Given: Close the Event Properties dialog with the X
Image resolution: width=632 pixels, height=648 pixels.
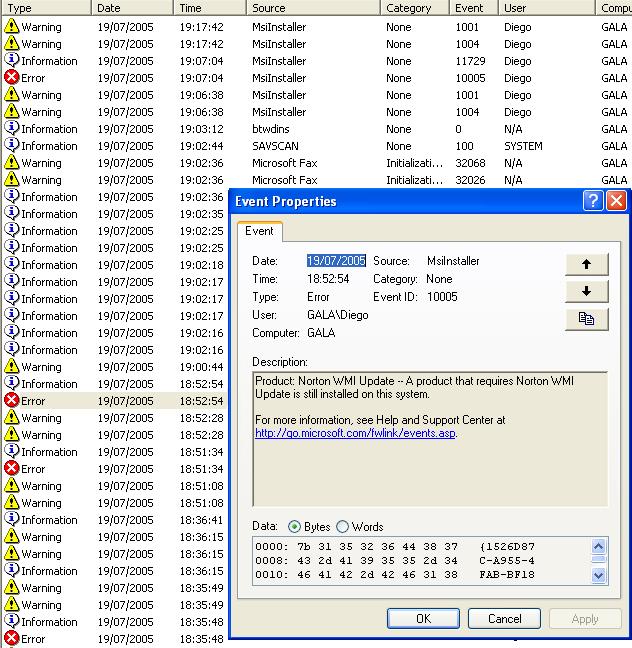Looking at the screenshot, I should [616, 201].
